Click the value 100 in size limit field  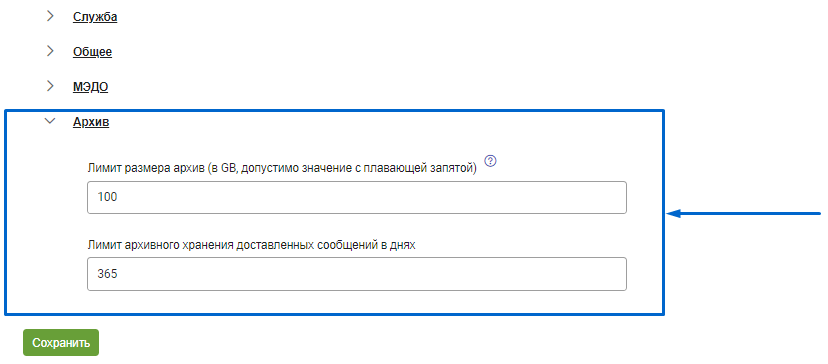point(107,198)
